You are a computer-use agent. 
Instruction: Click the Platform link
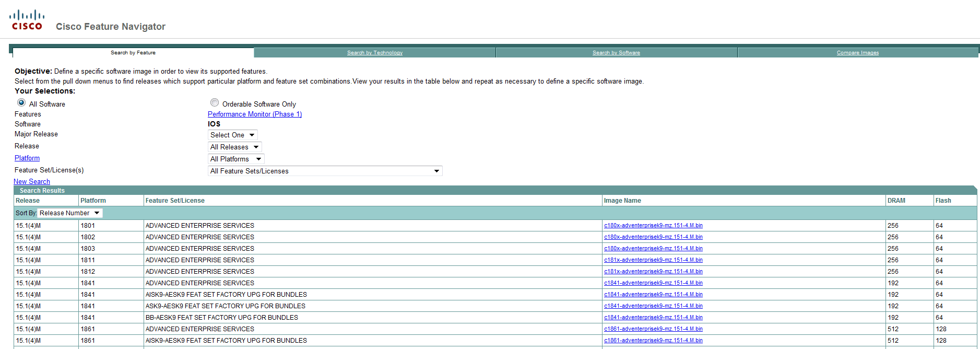(27, 158)
